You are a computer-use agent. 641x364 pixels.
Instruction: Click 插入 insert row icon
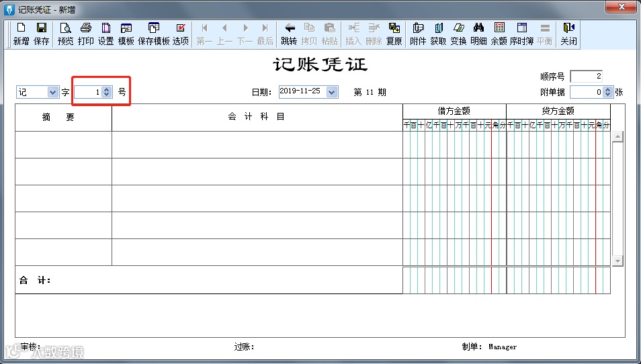coord(353,34)
